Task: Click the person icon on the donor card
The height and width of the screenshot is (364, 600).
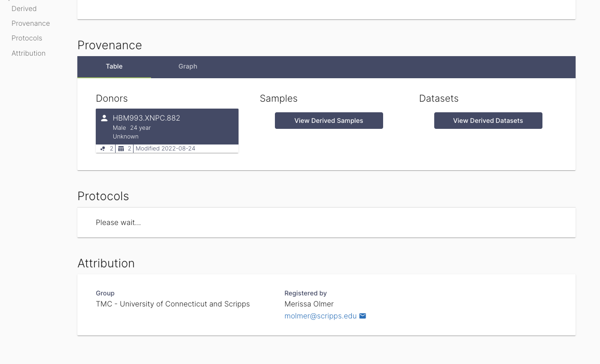Action: pyautogui.click(x=105, y=118)
